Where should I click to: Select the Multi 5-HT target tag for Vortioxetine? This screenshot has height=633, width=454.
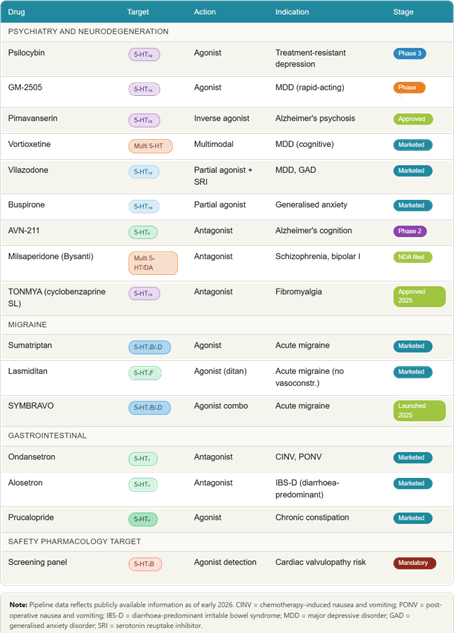151,146
